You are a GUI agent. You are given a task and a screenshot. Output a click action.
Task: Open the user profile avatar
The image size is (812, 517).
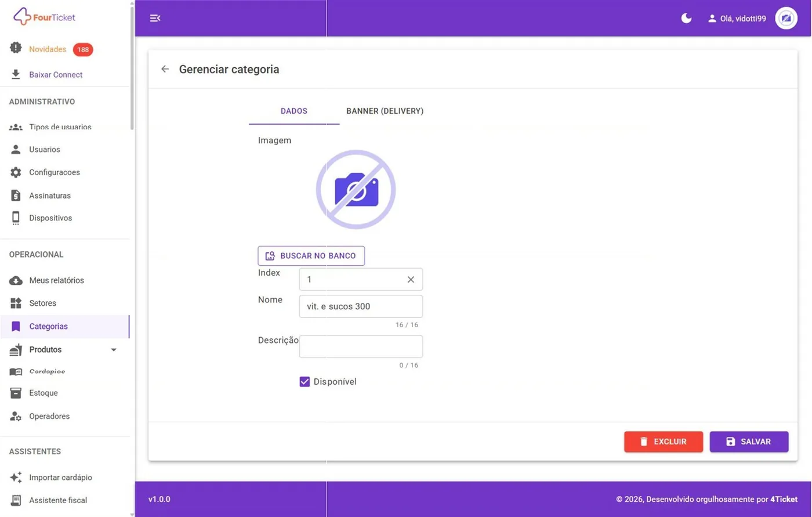pyautogui.click(x=786, y=19)
